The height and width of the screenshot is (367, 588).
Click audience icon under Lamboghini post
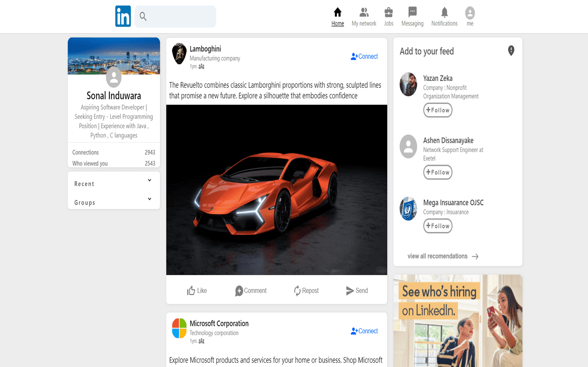tap(201, 67)
